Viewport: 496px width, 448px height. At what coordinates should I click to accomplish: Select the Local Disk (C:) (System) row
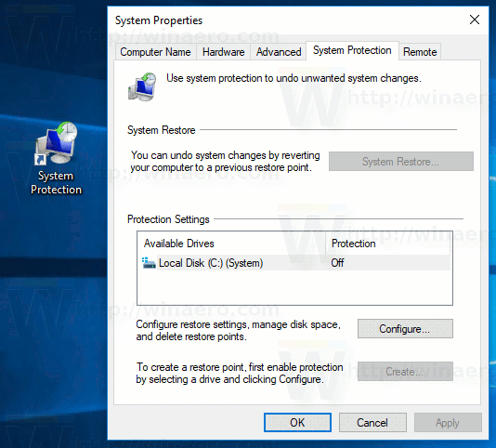point(294,263)
